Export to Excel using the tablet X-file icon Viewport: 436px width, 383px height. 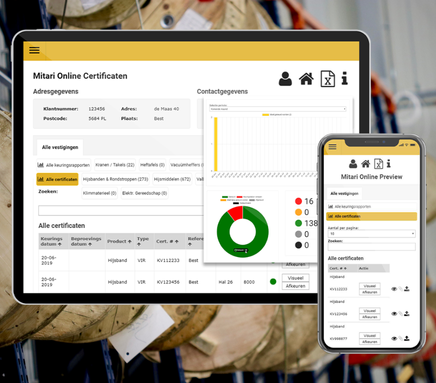click(328, 79)
